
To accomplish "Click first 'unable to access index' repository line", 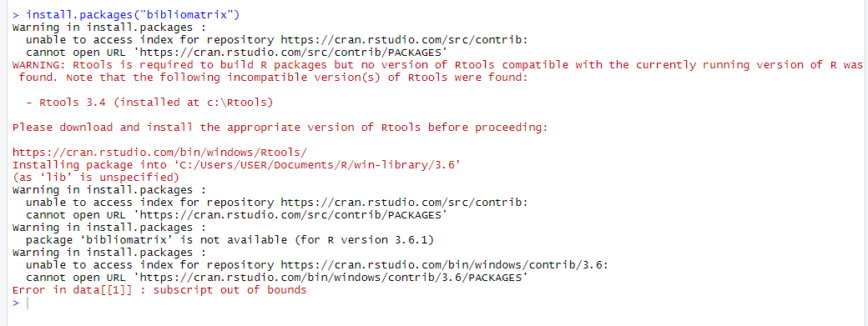I will [277, 40].
